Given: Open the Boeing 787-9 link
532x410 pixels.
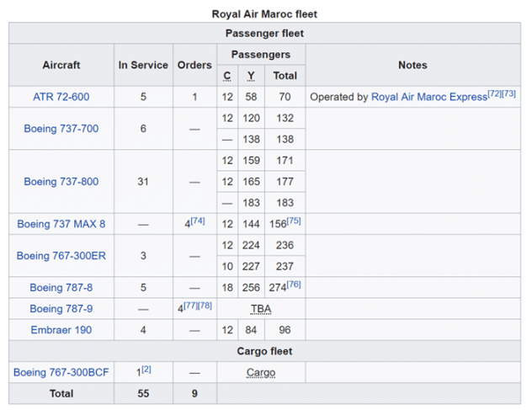Looking at the screenshot, I should (x=61, y=309).
